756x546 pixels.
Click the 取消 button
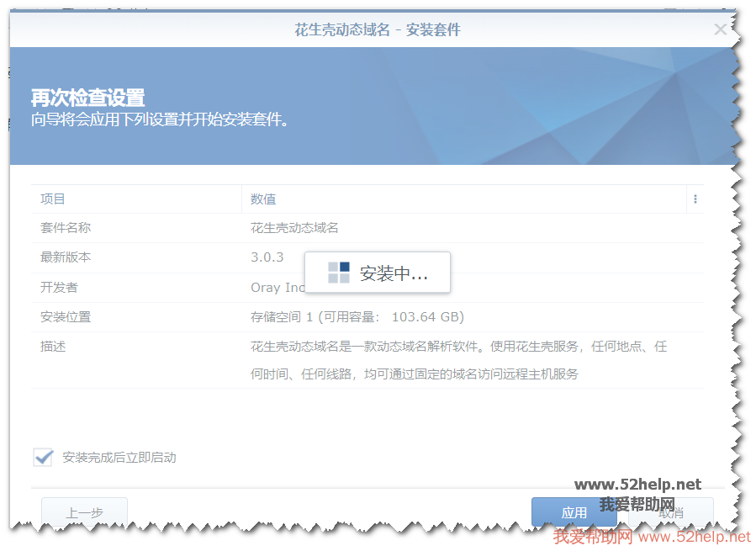point(671,512)
